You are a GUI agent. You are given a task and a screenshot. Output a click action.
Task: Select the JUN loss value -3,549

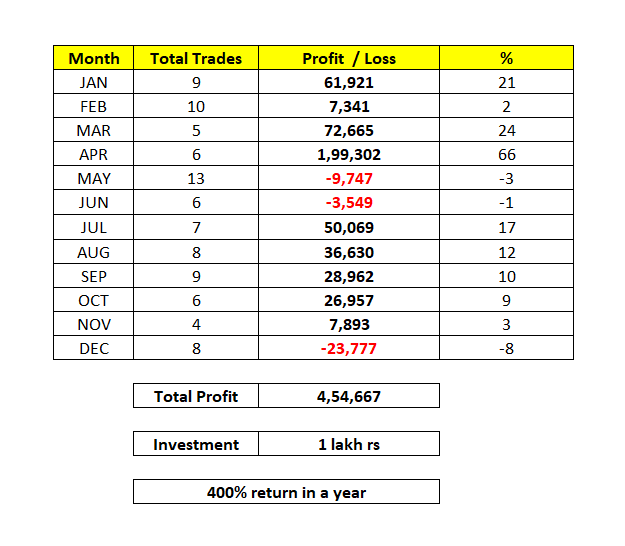349,202
